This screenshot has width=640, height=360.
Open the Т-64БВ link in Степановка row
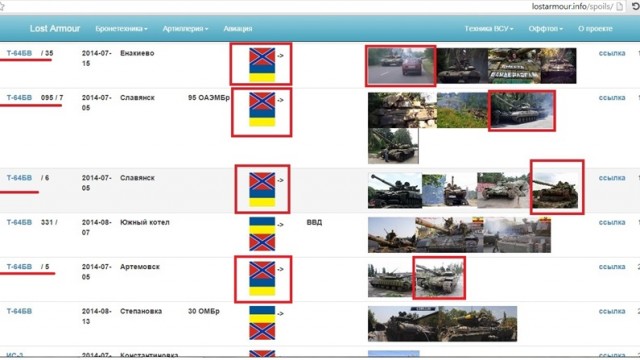pyautogui.click(x=19, y=311)
